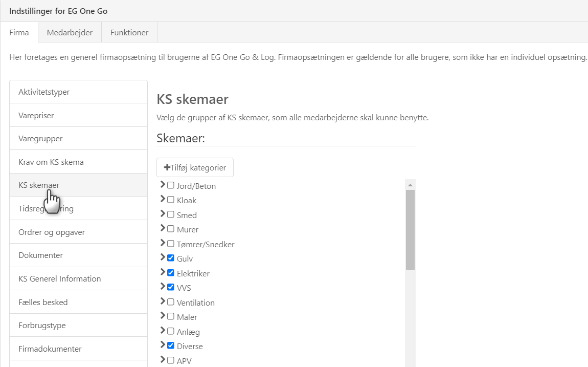Expand the Maler category arrow

pos(163,316)
